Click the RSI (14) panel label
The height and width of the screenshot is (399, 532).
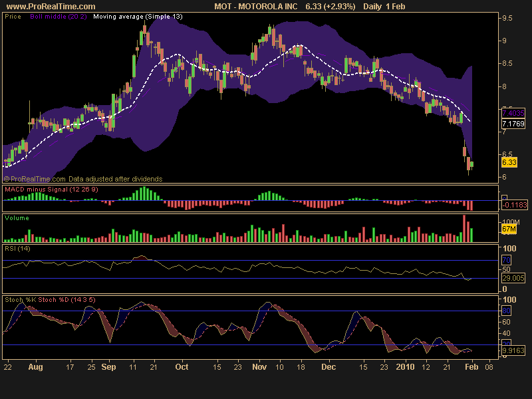(x=17, y=248)
